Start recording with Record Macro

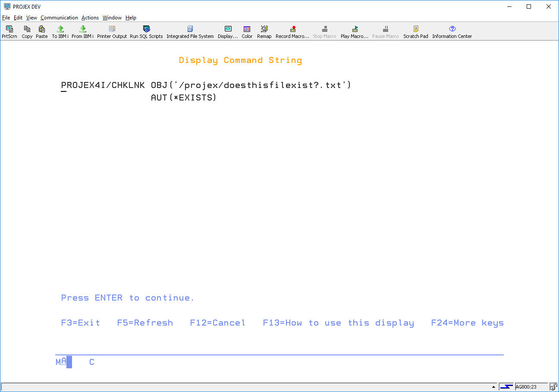pos(292,32)
